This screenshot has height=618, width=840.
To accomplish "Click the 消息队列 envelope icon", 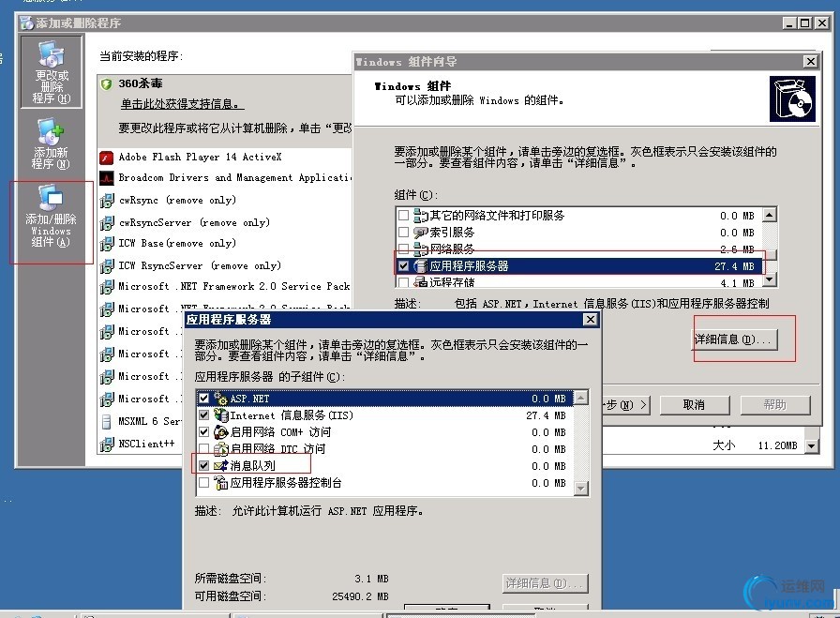I will (220, 466).
